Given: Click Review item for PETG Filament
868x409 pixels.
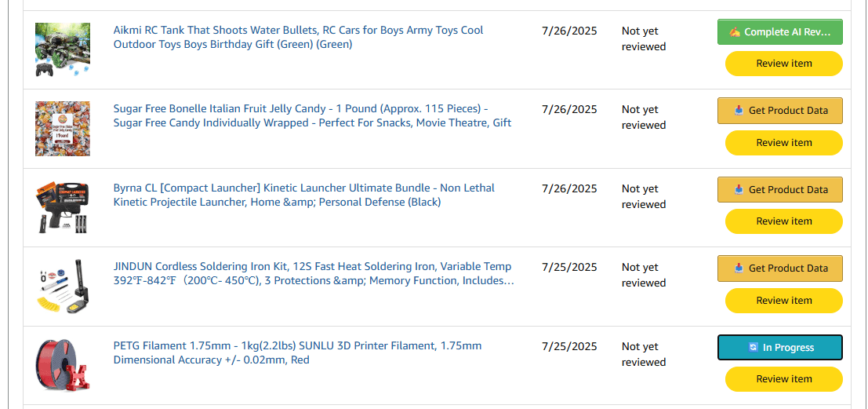Looking at the screenshot, I should pos(783,379).
